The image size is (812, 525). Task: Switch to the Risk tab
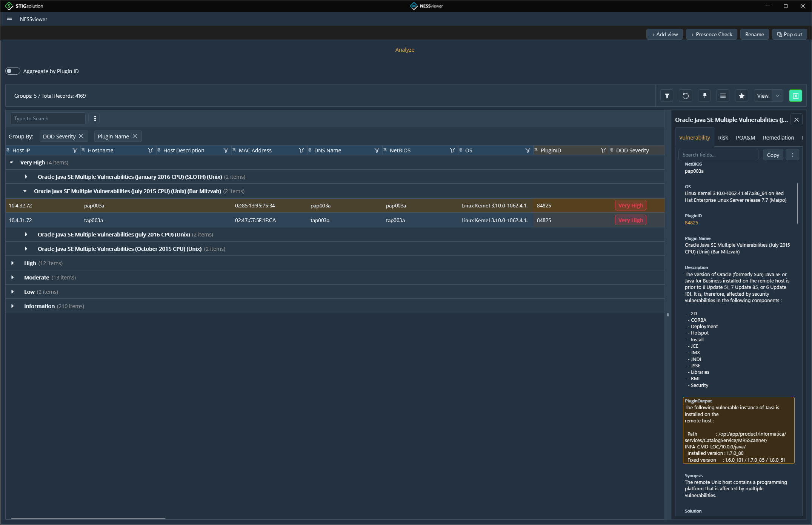tap(723, 137)
